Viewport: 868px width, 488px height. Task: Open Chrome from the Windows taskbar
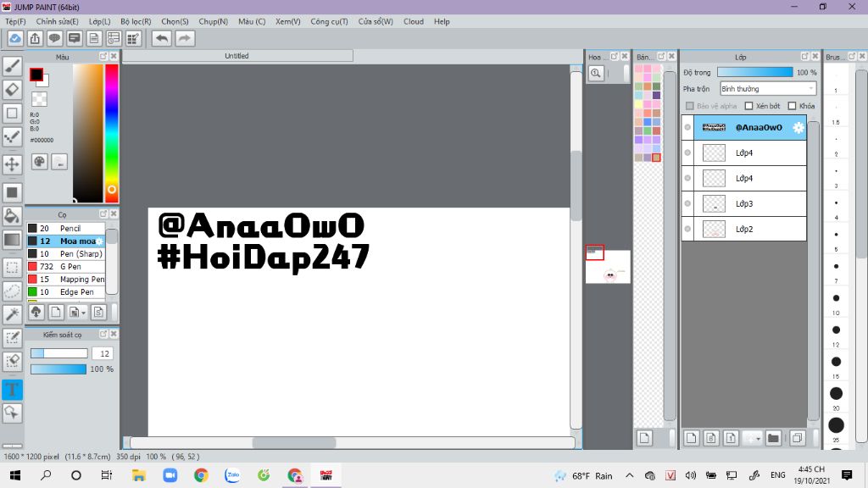pyautogui.click(x=201, y=475)
